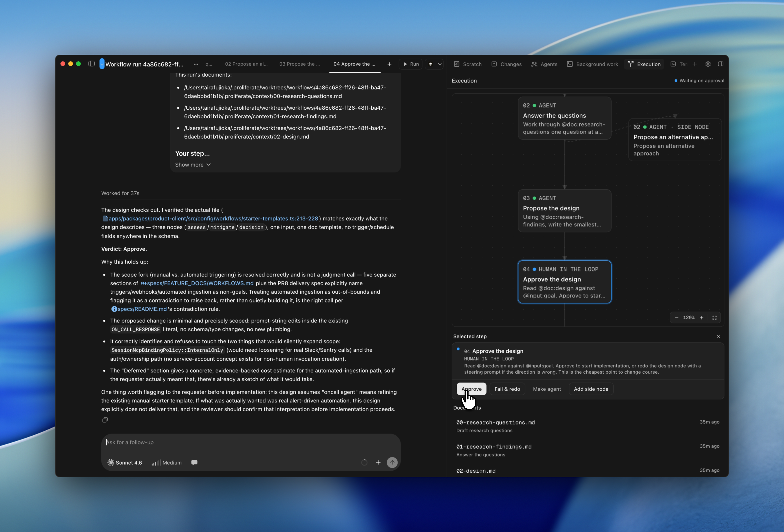784x532 pixels.
Task: Click the 'Add side node' button
Action: 591,389
